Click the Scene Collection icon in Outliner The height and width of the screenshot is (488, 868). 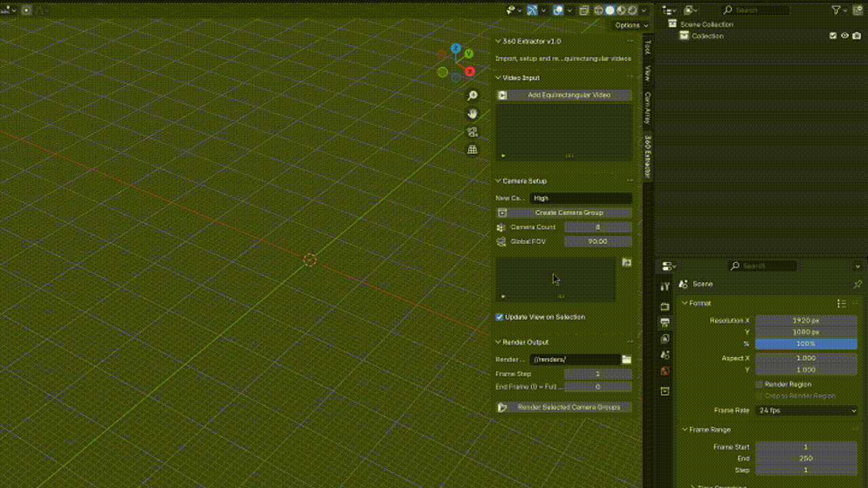(673, 24)
